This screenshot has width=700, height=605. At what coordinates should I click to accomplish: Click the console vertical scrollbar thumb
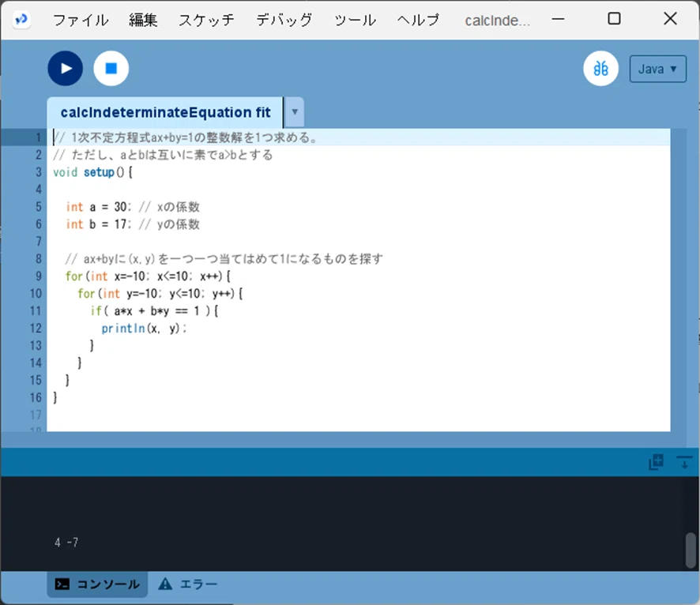pyautogui.click(x=691, y=551)
